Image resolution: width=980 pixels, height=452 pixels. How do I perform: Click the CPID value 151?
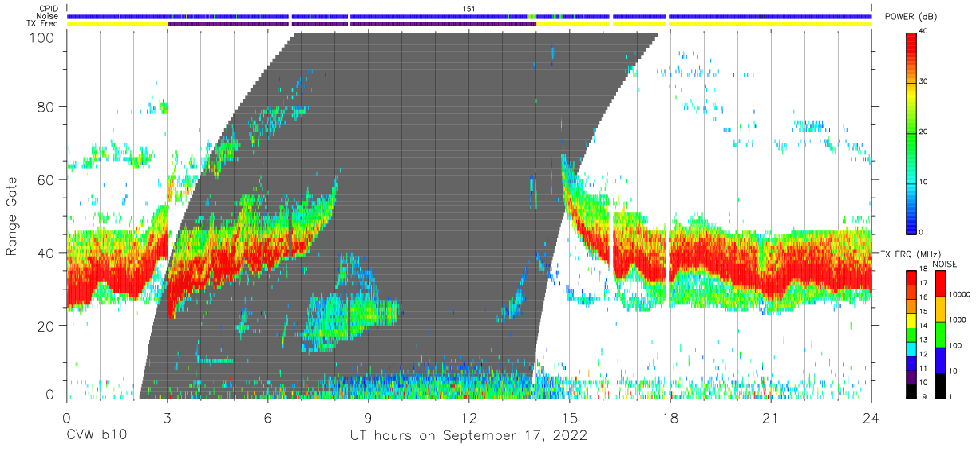tap(469, 9)
